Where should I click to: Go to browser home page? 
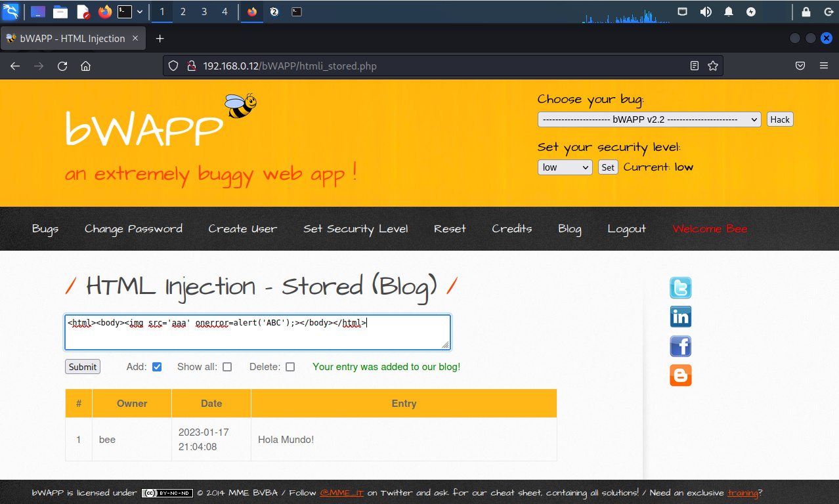click(85, 66)
